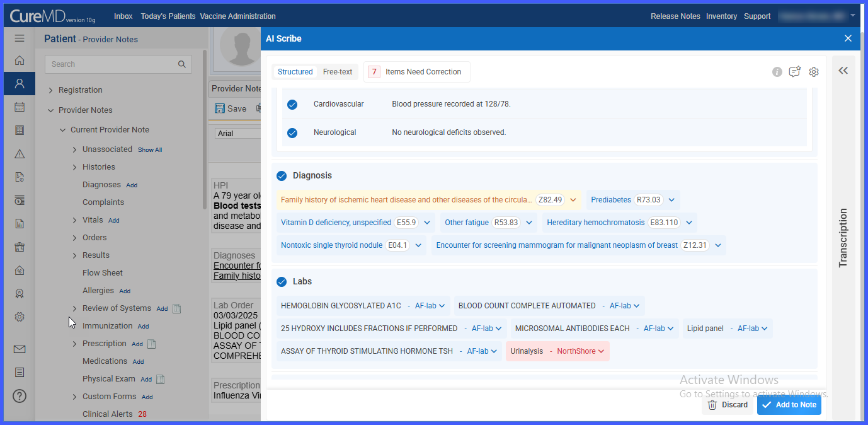Click the patient notes Search field

pos(118,64)
